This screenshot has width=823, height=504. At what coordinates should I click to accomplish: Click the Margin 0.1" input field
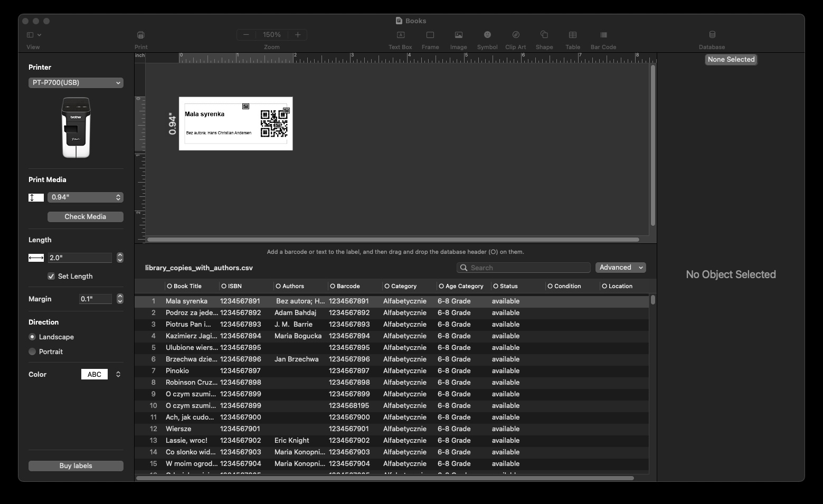96,299
